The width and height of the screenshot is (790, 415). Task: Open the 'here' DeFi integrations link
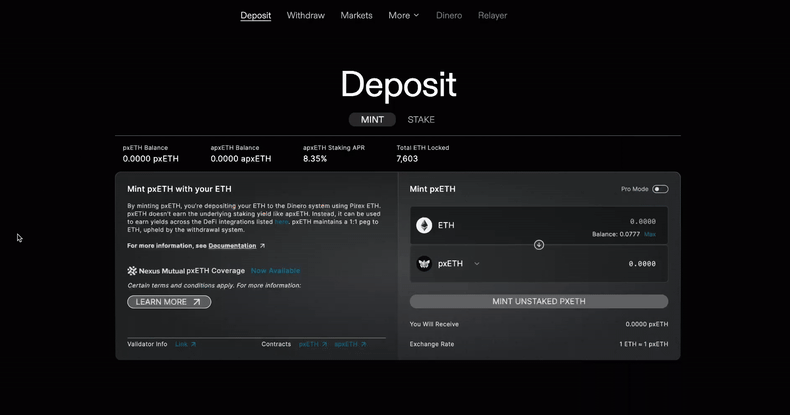[x=281, y=222]
